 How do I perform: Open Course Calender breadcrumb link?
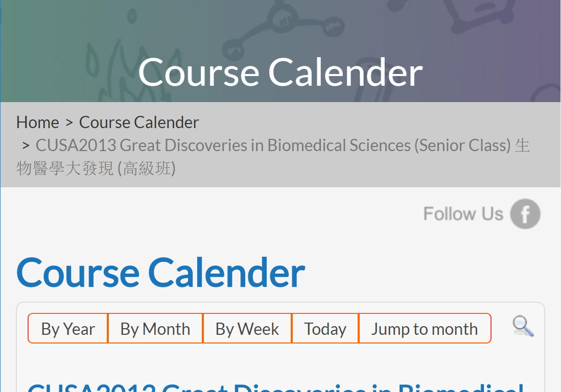(x=139, y=122)
